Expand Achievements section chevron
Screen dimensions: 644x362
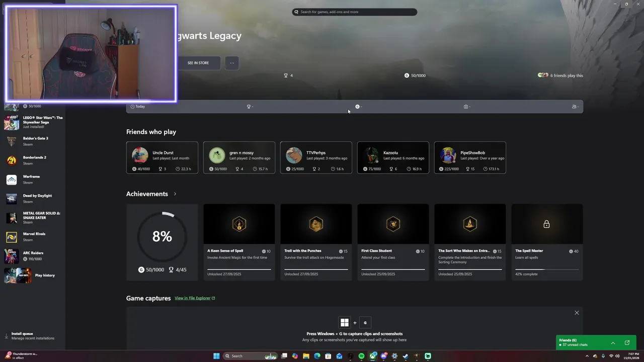(x=175, y=194)
